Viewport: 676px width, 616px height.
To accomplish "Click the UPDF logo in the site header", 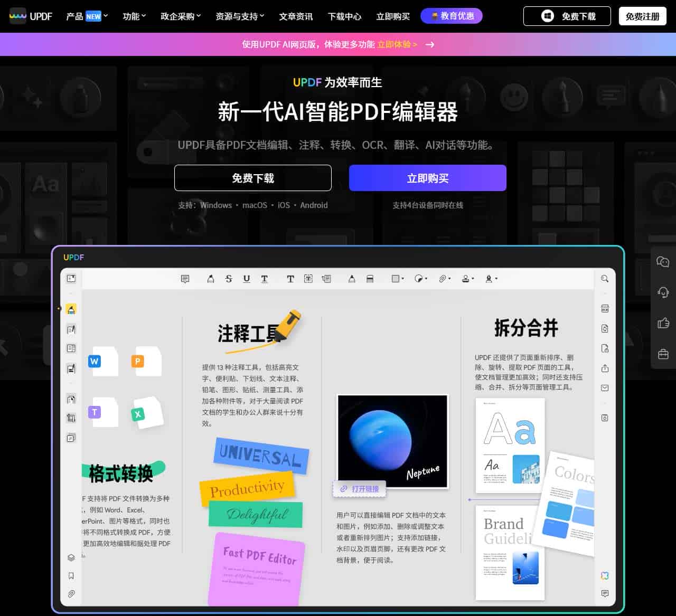I will 31,16.
